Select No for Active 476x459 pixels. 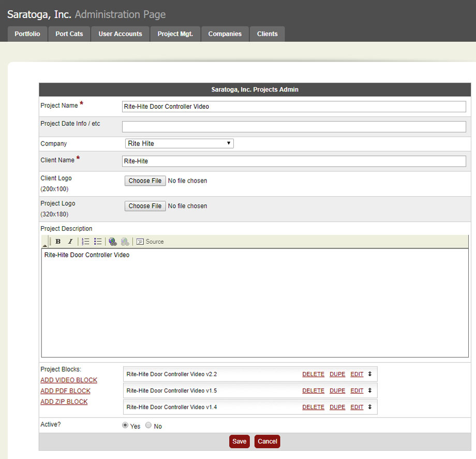(148, 425)
